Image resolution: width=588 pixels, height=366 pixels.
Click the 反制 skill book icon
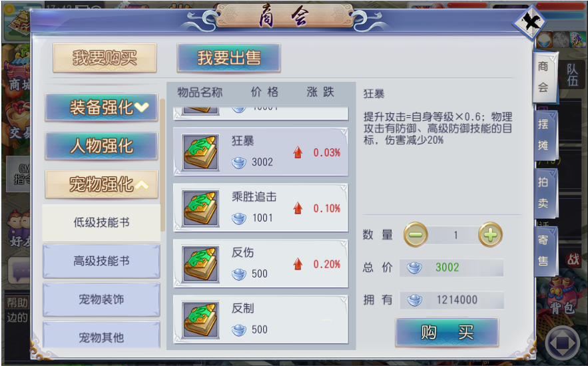coord(200,319)
